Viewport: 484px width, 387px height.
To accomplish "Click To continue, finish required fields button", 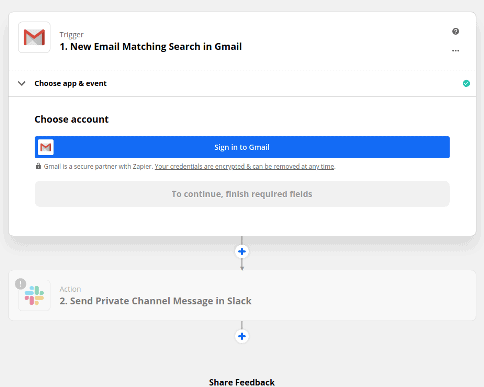I will pos(242,194).
